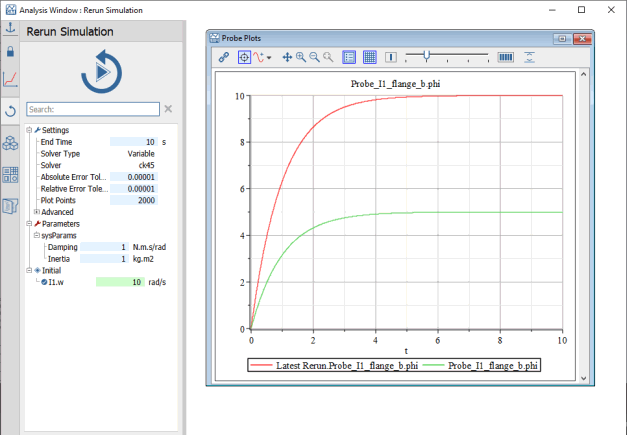Click the Search input field
Screen dimensions: 627x435
[x=92, y=109]
